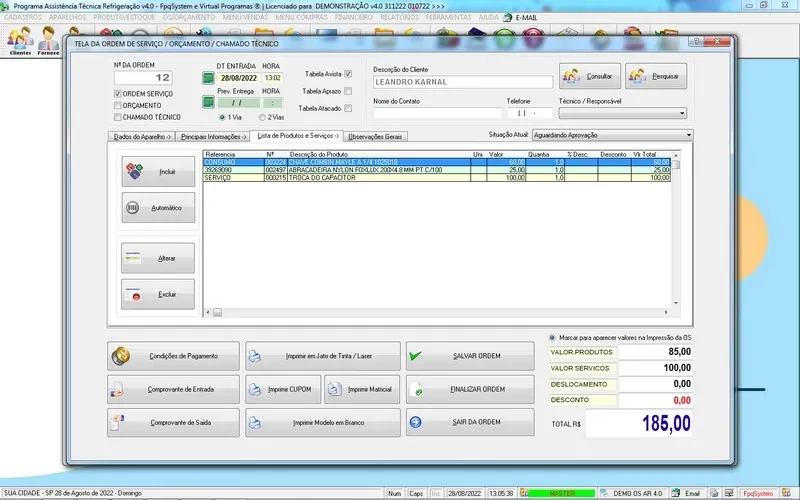Select the 2 Vias radio option

[x=262, y=117]
